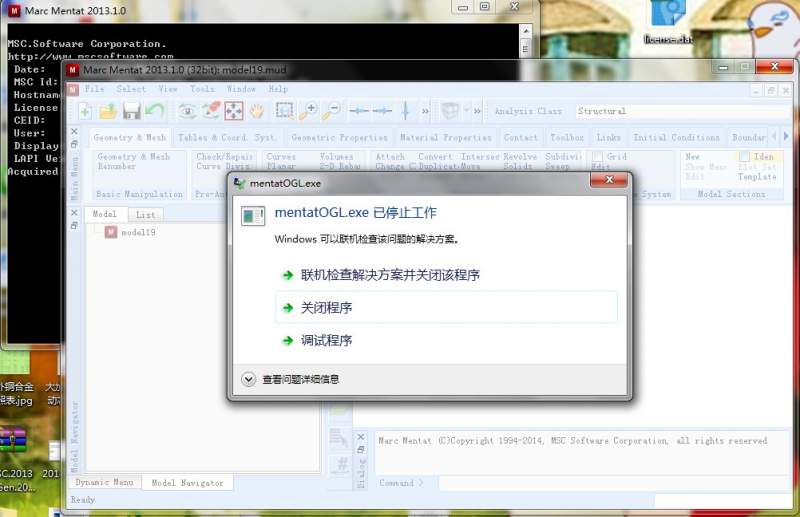Image resolution: width=800 pixels, height=517 pixels.
Task: Expand 查看问题详细信息 details chevron
Action: click(x=248, y=379)
